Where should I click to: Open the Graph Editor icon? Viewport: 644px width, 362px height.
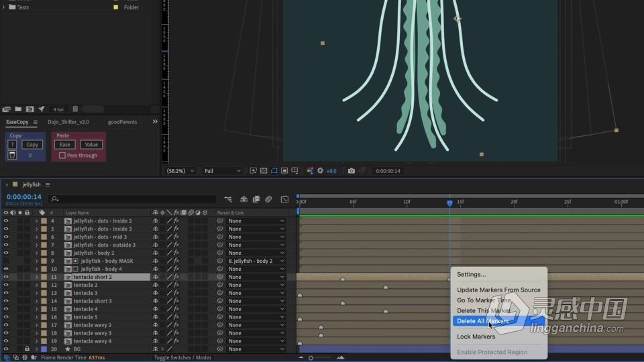(x=284, y=199)
